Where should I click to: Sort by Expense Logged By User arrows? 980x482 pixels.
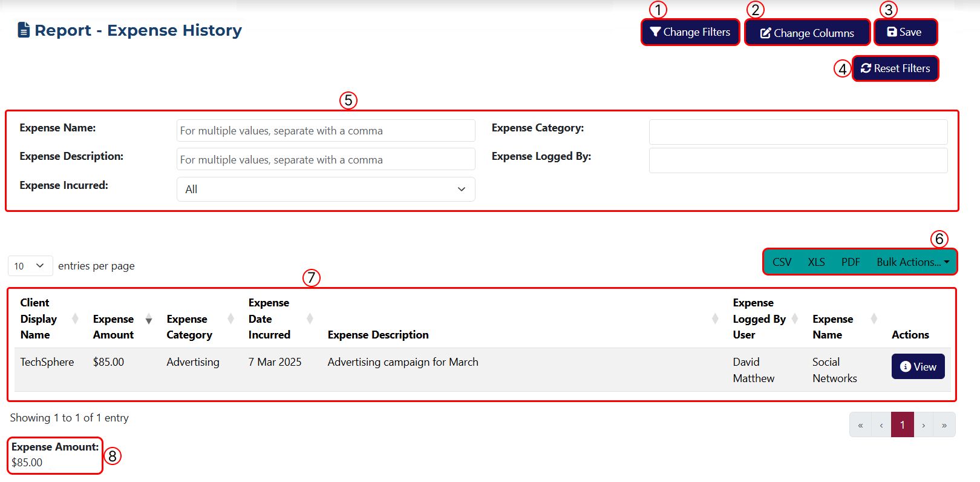tap(795, 319)
